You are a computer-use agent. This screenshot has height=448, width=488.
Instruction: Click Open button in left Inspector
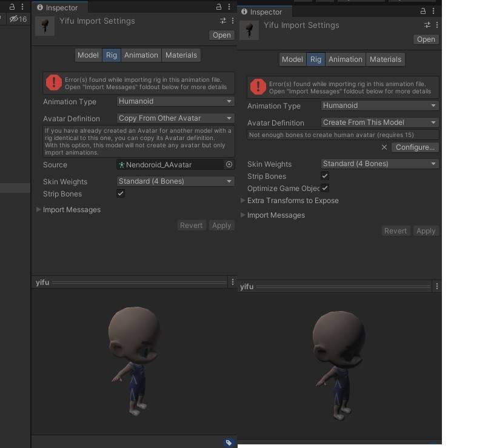pos(222,35)
